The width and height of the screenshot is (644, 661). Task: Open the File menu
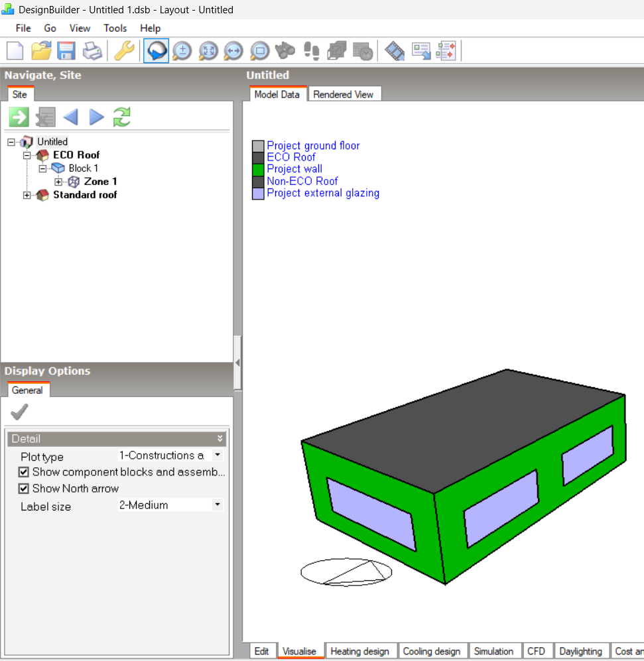pos(23,29)
